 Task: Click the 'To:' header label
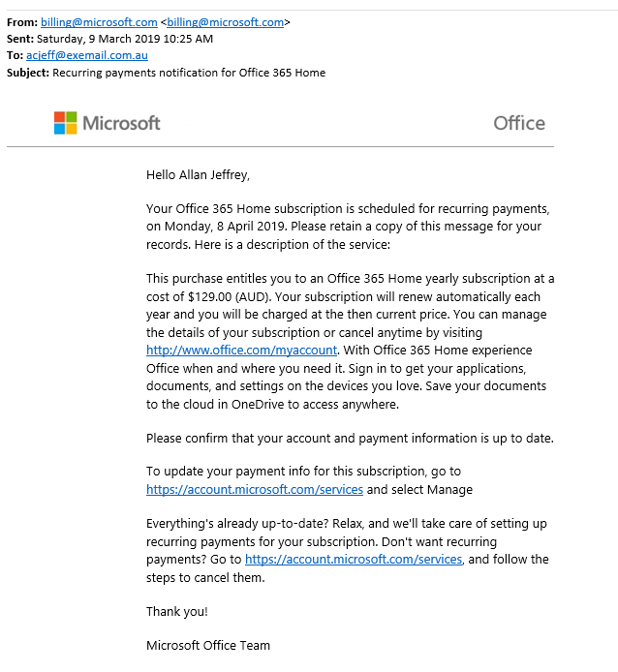pyautogui.click(x=15, y=55)
